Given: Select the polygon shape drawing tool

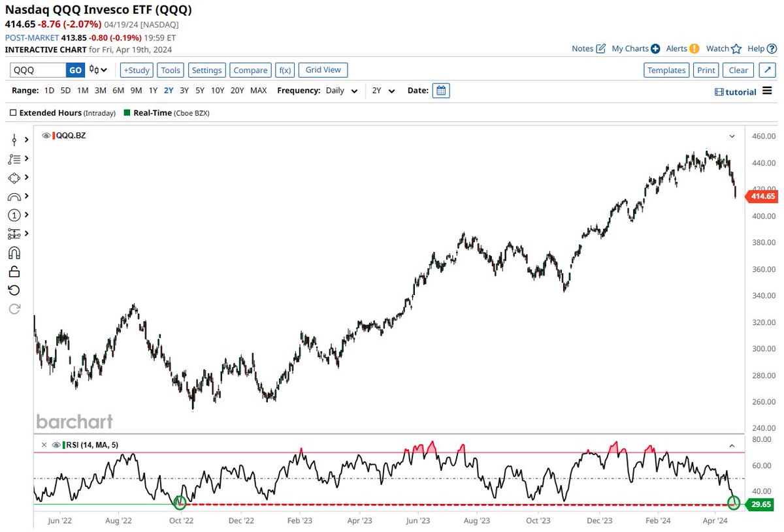Looking at the screenshot, I should [14, 178].
